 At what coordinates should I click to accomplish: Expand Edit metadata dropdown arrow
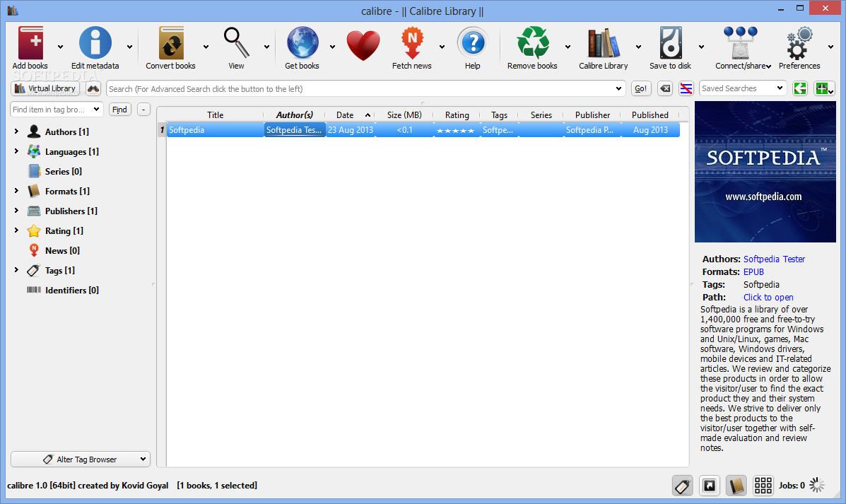point(129,47)
